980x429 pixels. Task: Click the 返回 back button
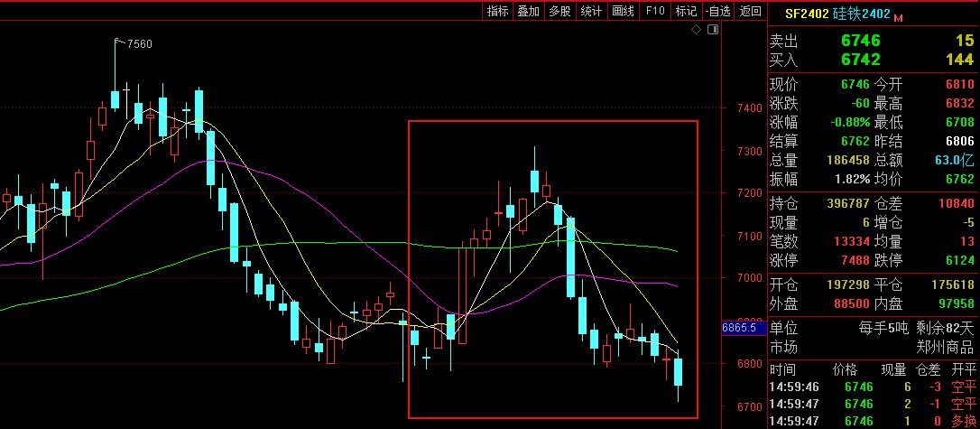750,11
